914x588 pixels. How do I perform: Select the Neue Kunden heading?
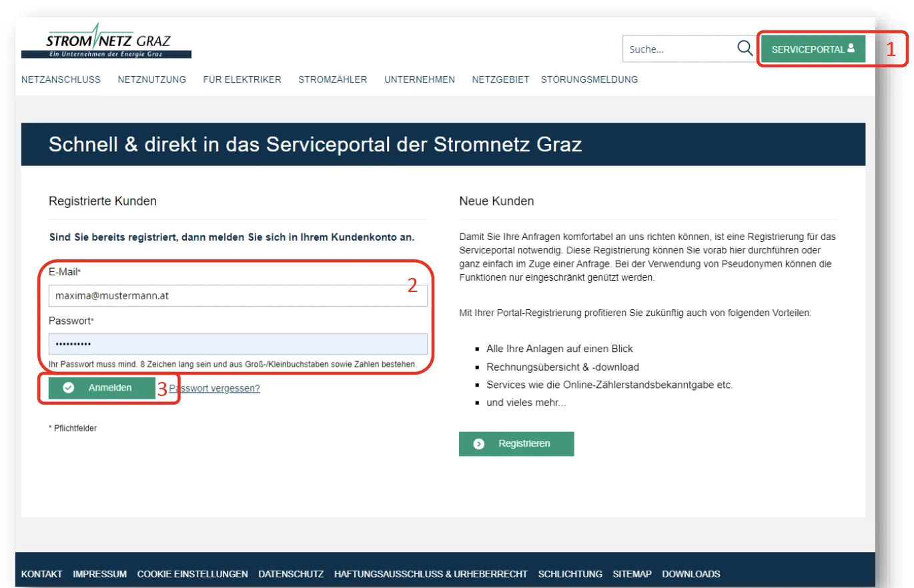(496, 201)
